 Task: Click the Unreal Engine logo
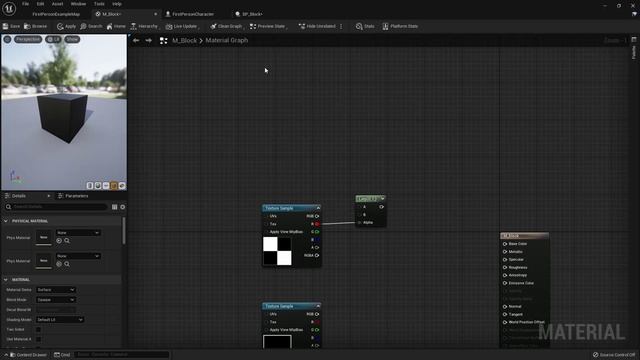pyautogui.click(x=9, y=8)
